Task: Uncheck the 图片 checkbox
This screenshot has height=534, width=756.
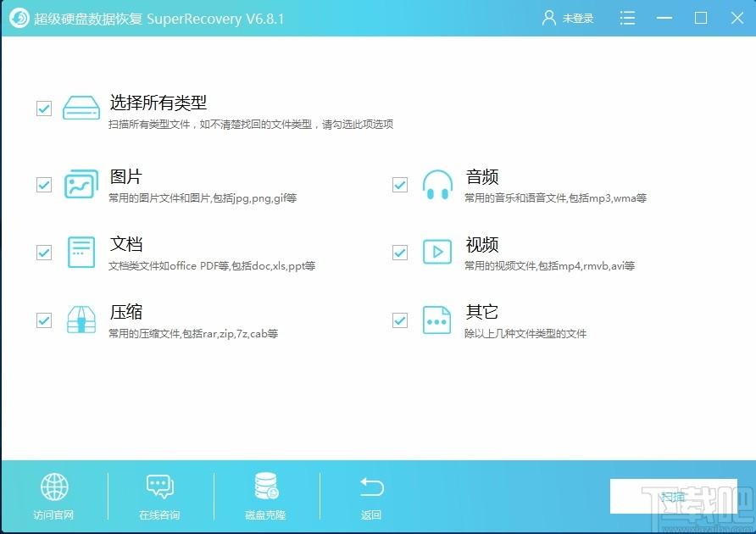Action: (44, 184)
